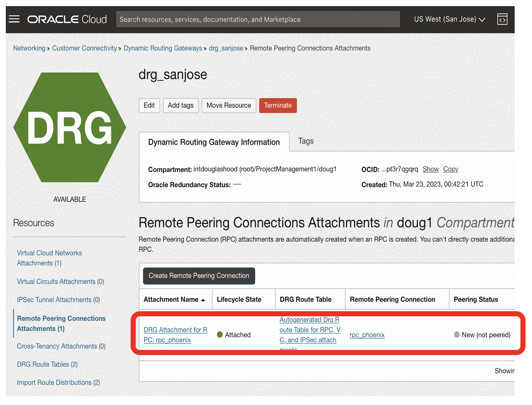Navigate to Dynamic Routing Gateways breadcrumb
The width and height of the screenshot is (532, 405).
[x=163, y=48]
